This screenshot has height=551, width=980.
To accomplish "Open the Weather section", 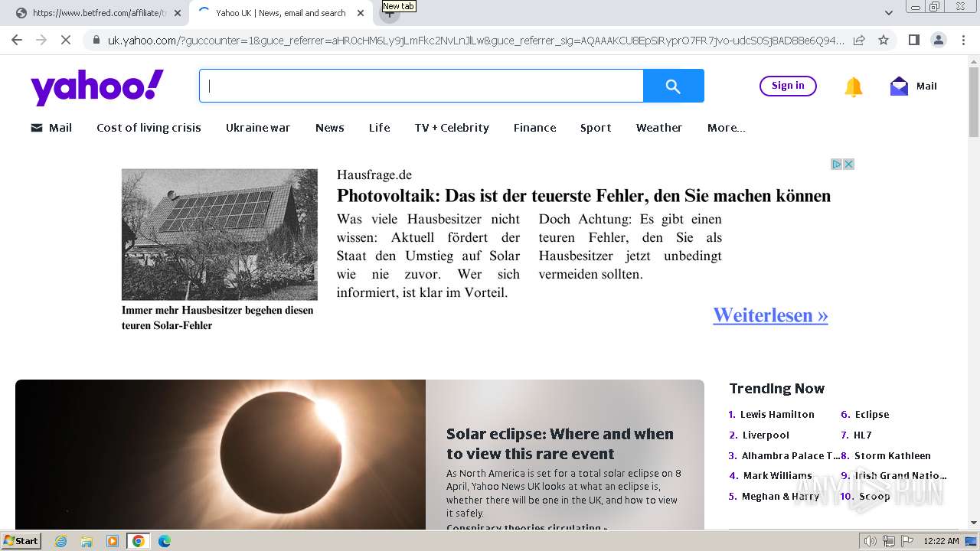I will pyautogui.click(x=659, y=128).
